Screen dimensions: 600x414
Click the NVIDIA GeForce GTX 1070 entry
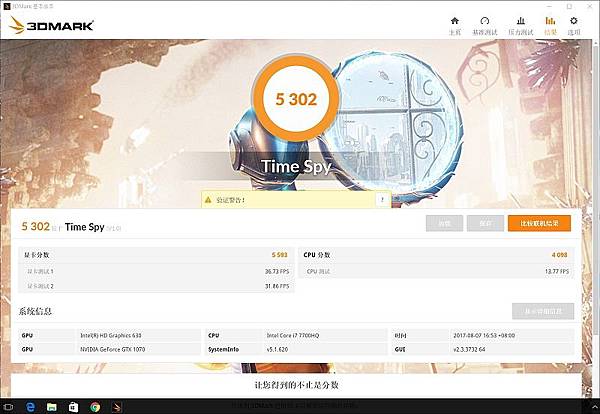[112, 349]
